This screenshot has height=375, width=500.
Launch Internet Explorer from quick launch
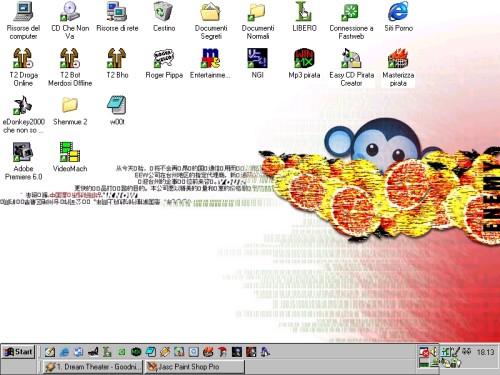64,352
